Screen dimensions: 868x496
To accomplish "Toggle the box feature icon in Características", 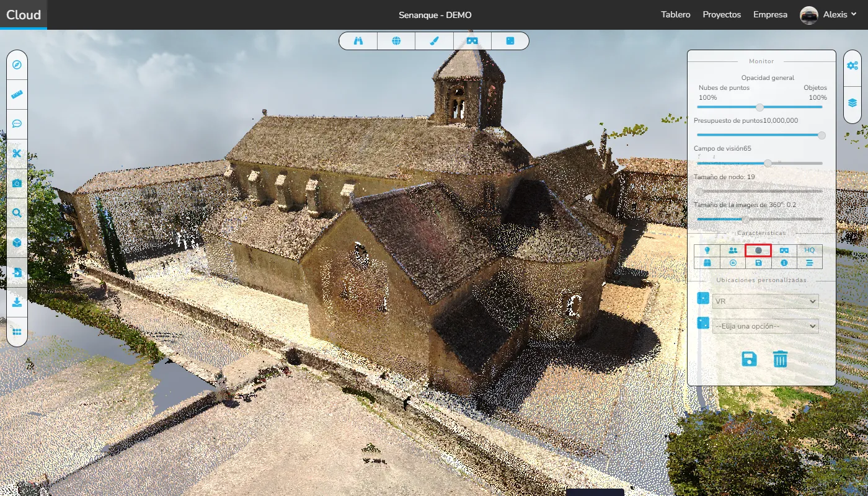I will pyautogui.click(x=707, y=263).
